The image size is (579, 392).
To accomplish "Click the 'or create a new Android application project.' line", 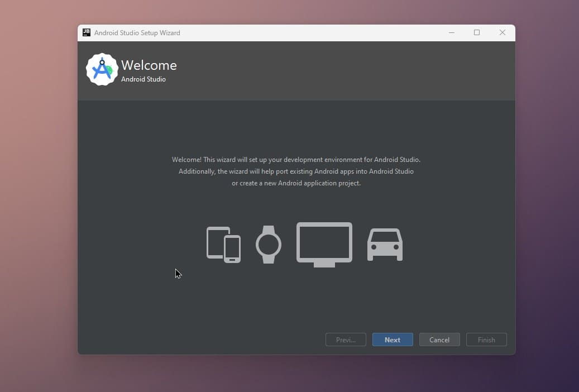I will 296,183.
